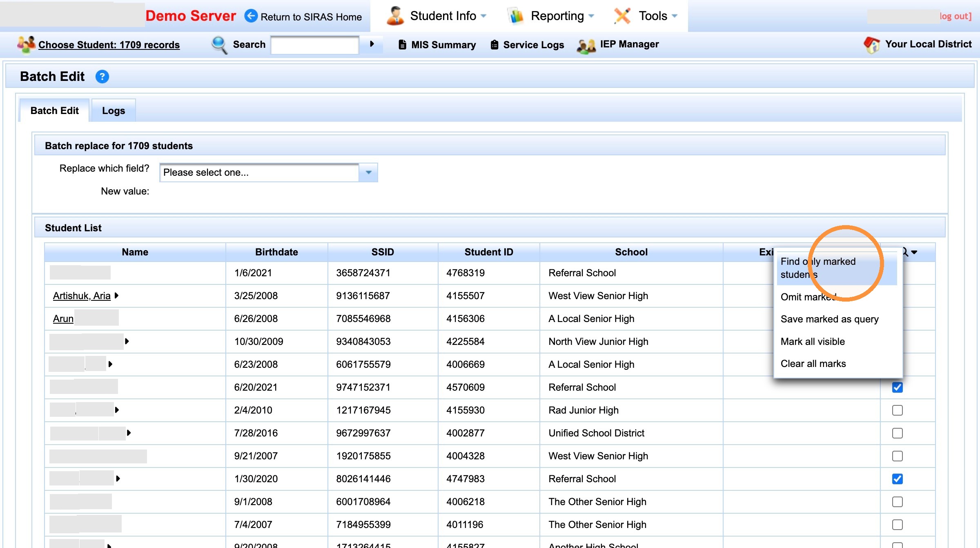The height and width of the screenshot is (548, 980).
Task: Sort by the Student ID column header
Action: (x=489, y=252)
